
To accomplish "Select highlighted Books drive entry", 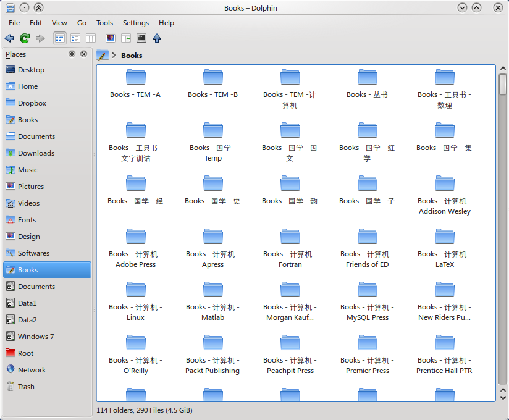I will click(47, 270).
